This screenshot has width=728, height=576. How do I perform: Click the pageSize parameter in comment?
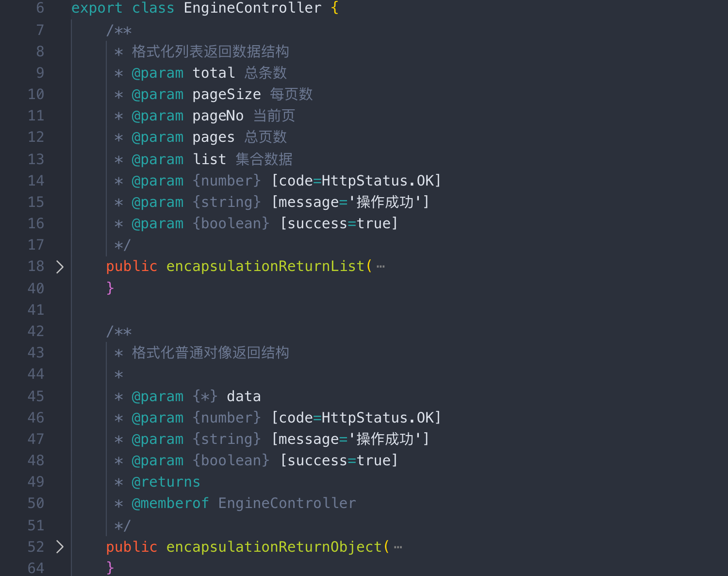point(227,94)
